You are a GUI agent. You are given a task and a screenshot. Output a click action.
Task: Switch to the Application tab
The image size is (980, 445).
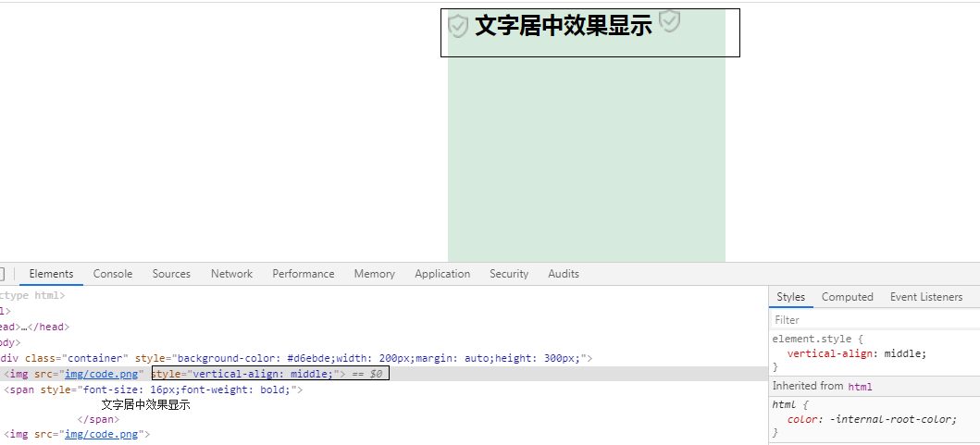pyautogui.click(x=442, y=274)
